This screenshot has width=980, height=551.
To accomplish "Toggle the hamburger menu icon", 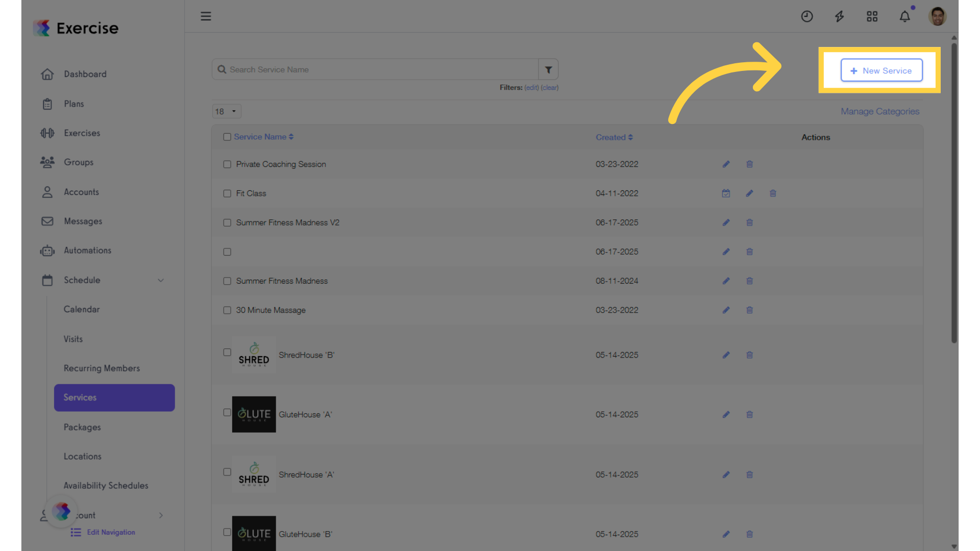I will 206,16.
